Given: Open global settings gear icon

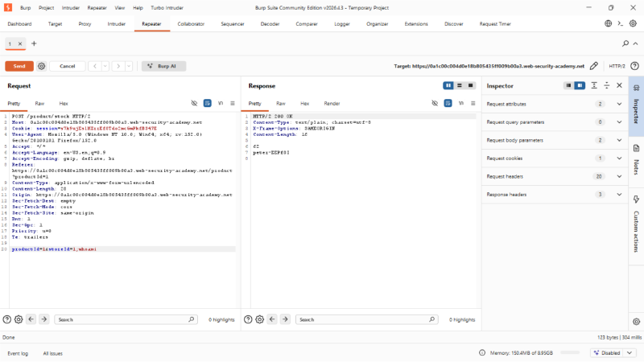Looking at the screenshot, I should tap(634, 23).
